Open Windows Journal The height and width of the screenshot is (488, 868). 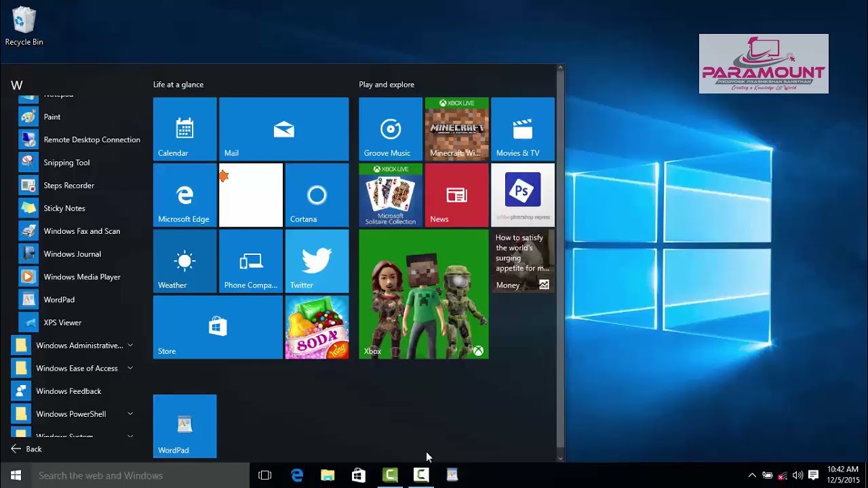point(76,254)
